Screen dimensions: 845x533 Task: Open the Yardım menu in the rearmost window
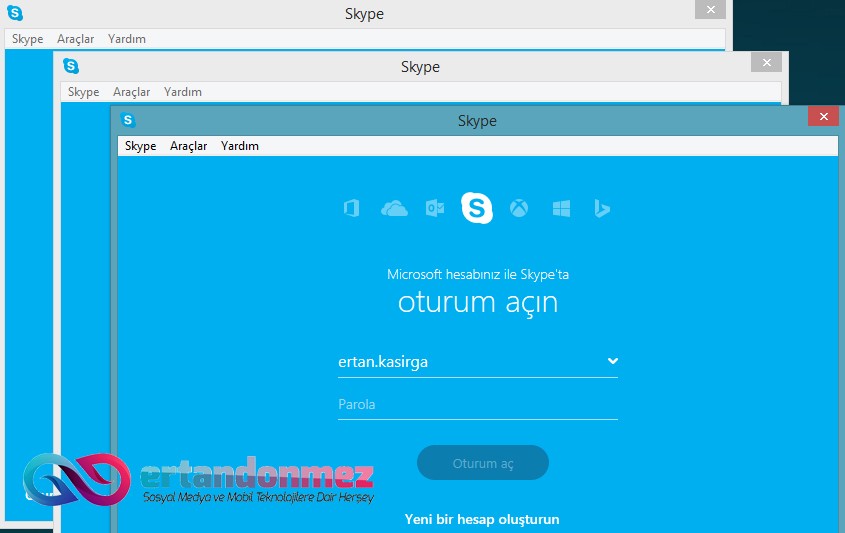(x=127, y=39)
